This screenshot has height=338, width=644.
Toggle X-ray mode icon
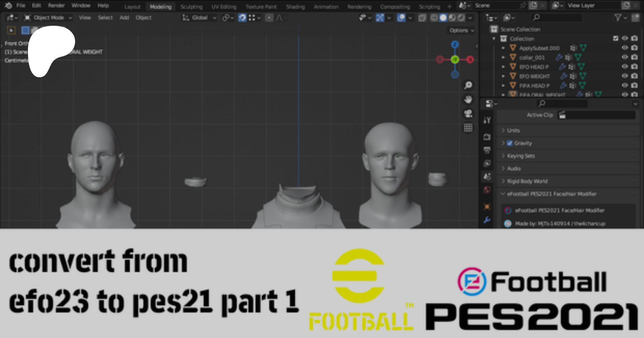click(422, 18)
